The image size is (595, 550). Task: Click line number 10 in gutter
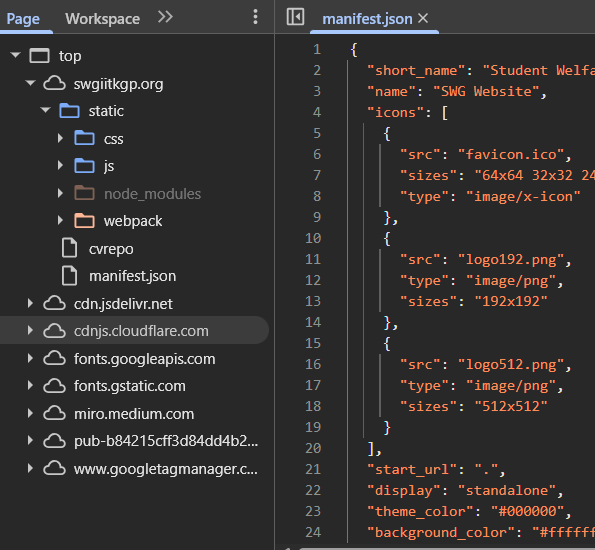click(x=313, y=238)
